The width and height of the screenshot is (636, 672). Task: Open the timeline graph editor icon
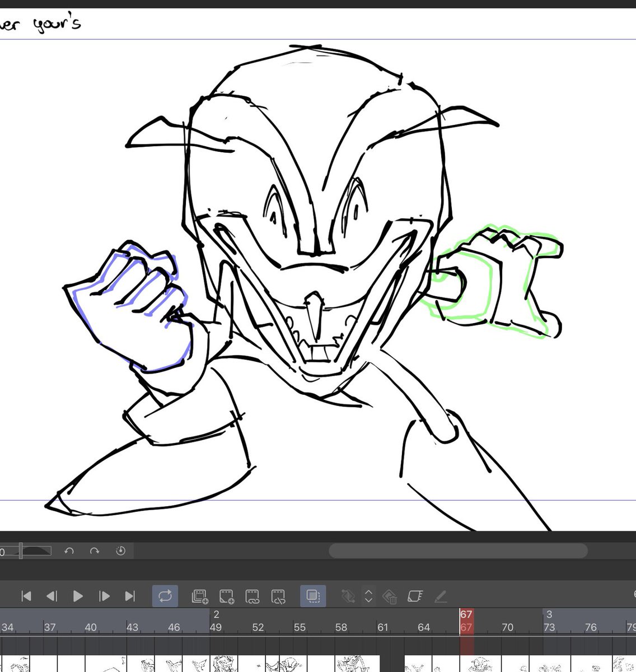pyautogui.click(x=414, y=596)
